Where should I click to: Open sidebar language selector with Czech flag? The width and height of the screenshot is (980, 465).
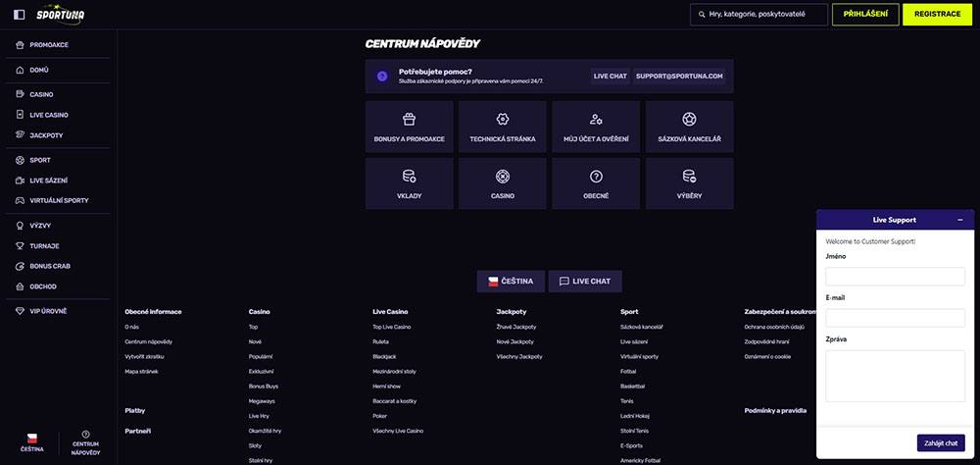click(31, 441)
